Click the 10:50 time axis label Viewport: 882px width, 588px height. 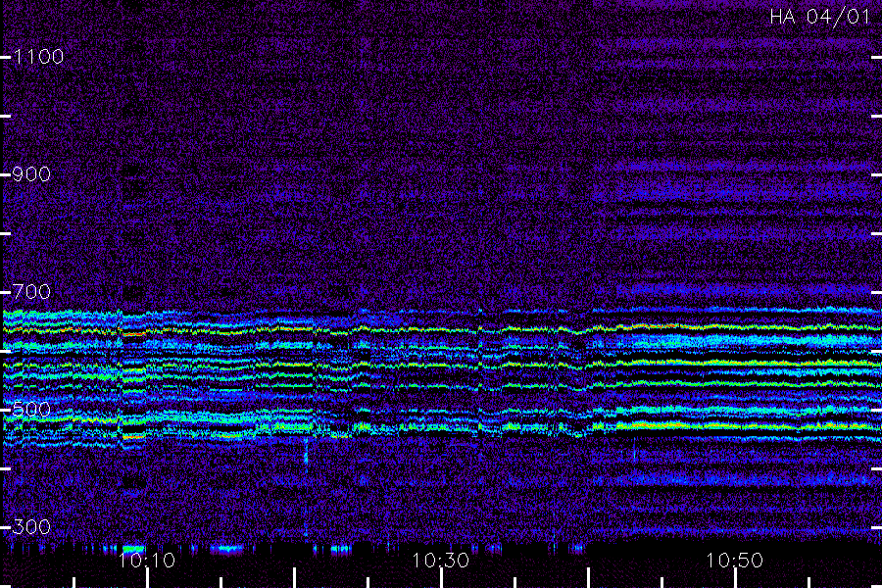click(x=735, y=561)
